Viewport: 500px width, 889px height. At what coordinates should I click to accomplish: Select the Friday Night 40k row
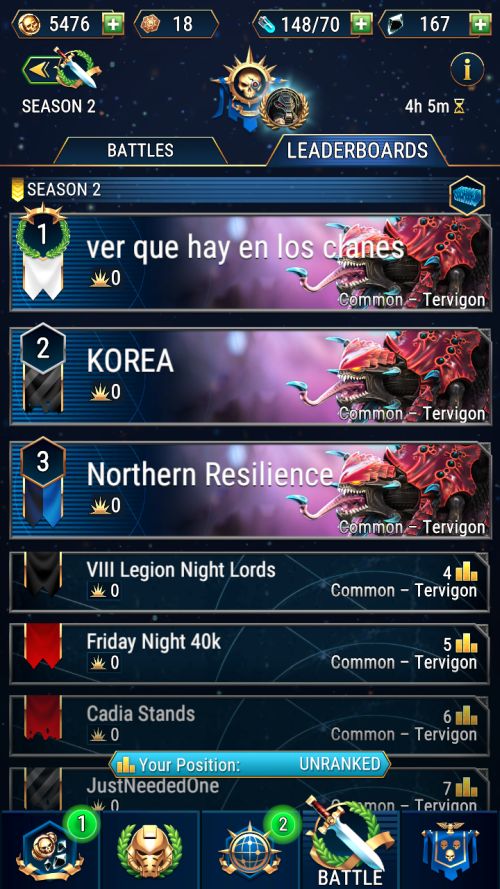pyautogui.click(x=250, y=654)
